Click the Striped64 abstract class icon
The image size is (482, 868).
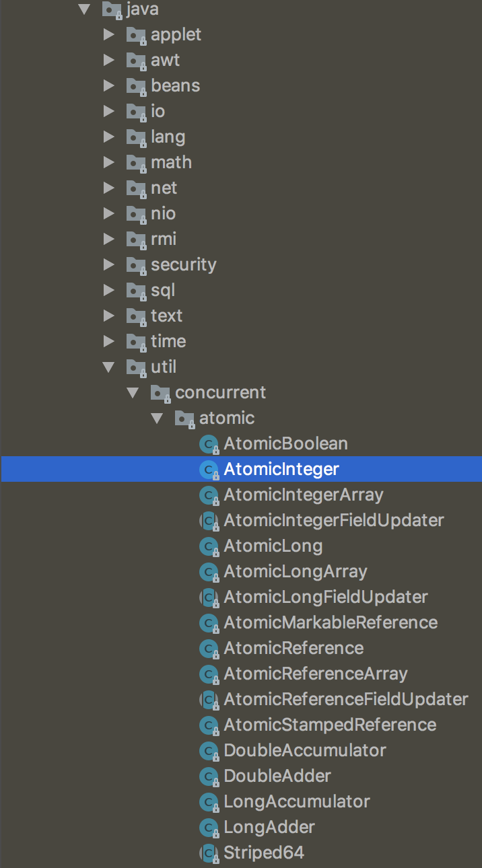[x=209, y=853]
